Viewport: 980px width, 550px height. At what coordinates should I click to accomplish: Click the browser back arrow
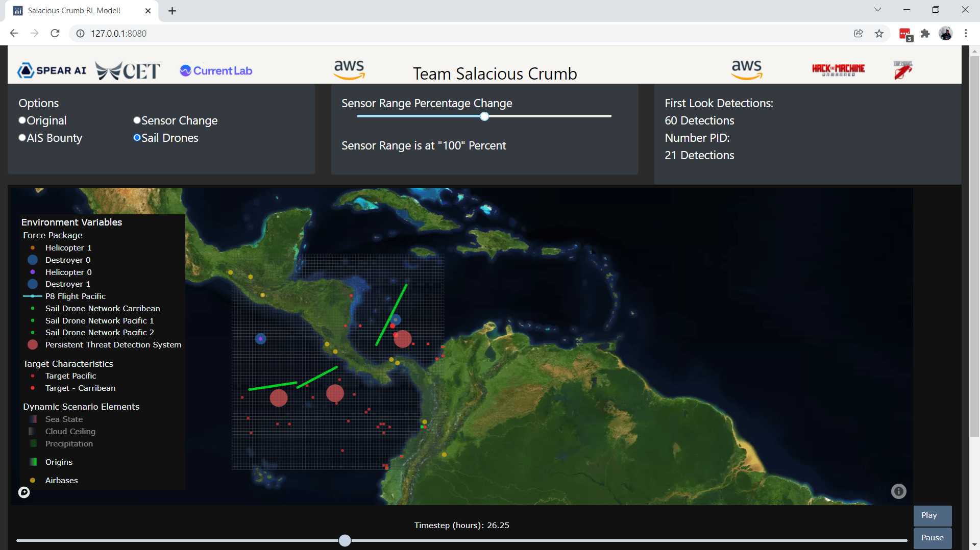coord(14,33)
